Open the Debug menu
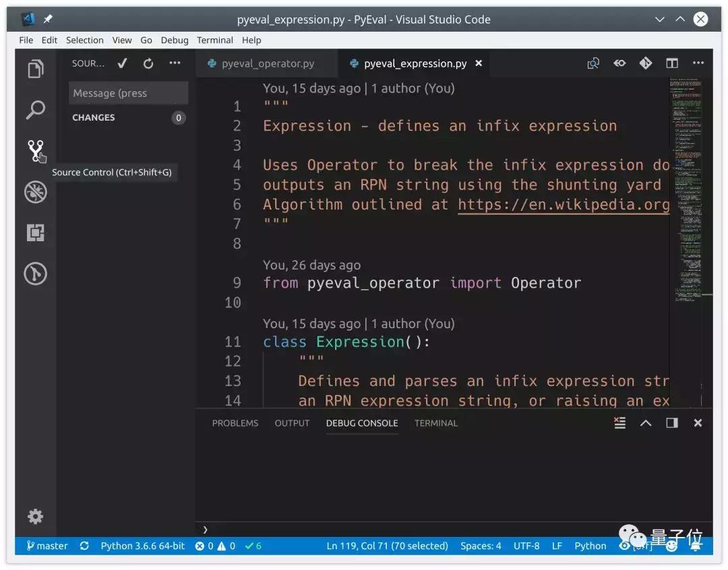The image size is (728, 570). (174, 40)
